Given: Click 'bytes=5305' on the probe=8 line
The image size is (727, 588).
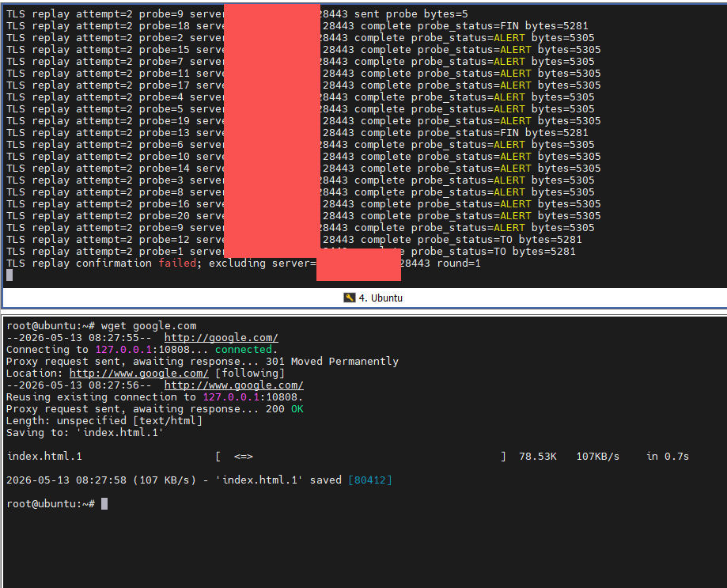Looking at the screenshot, I should click(x=563, y=192).
